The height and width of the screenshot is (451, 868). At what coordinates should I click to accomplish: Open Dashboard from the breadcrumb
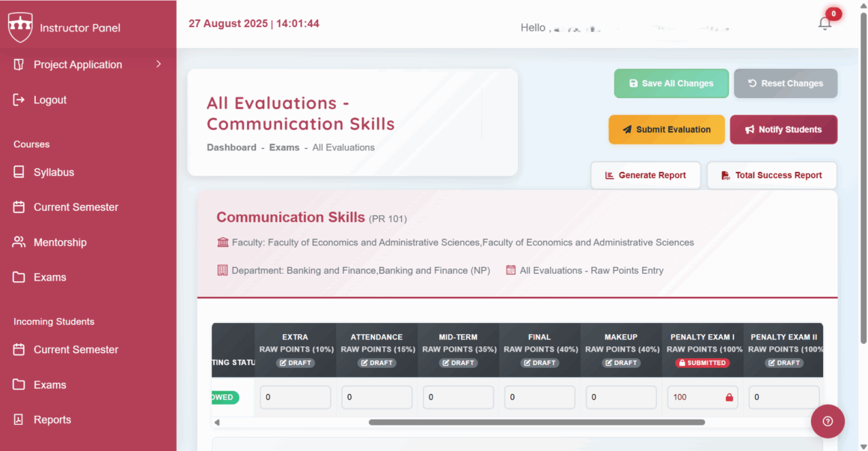(x=231, y=147)
